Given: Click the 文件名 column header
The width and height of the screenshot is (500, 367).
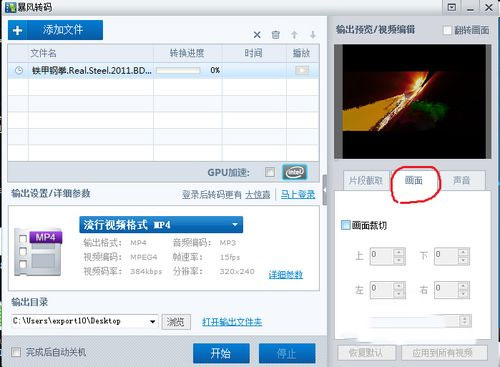Looking at the screenshot, I should tap(43, 53).
